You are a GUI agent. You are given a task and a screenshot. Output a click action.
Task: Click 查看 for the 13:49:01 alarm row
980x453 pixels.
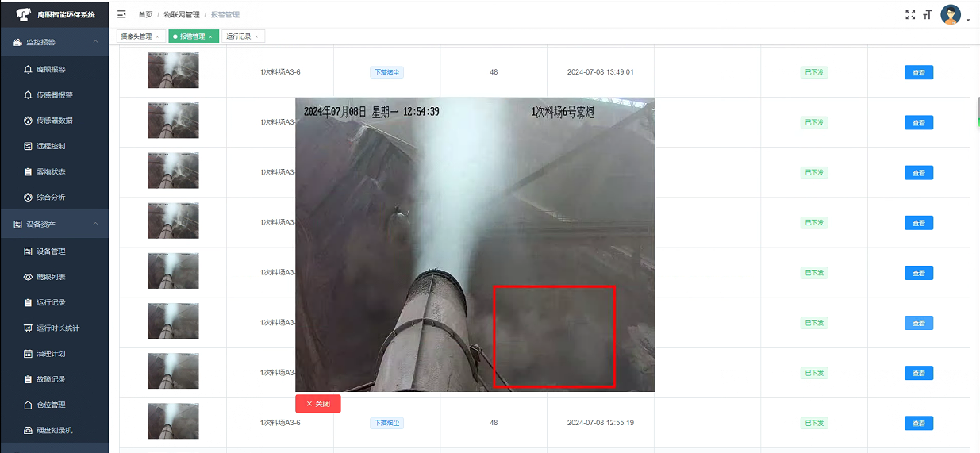pos(918,72)
